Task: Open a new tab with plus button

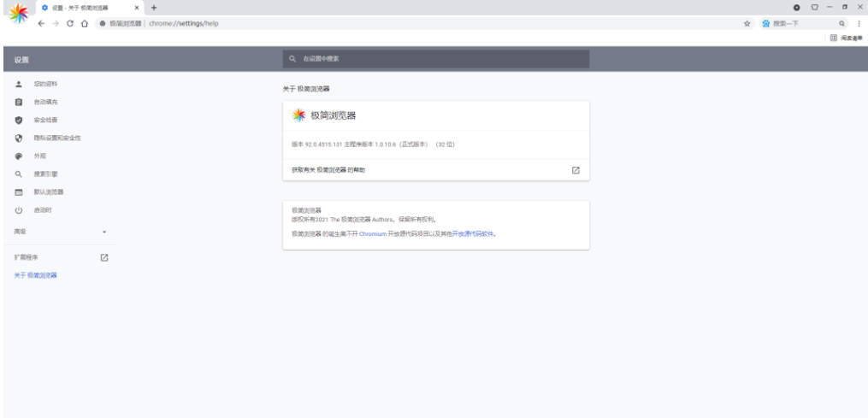Action: tap(154, 8)
